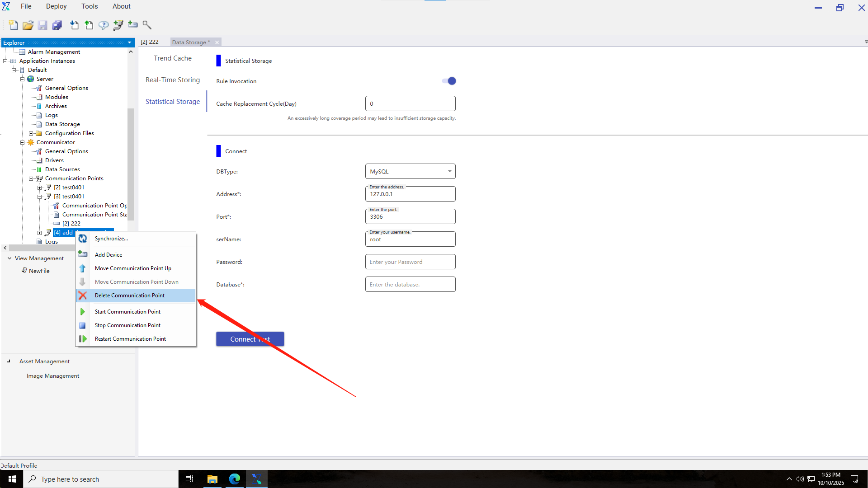
Task: Click the add device toolbar icon
Action: click(133, 24)
